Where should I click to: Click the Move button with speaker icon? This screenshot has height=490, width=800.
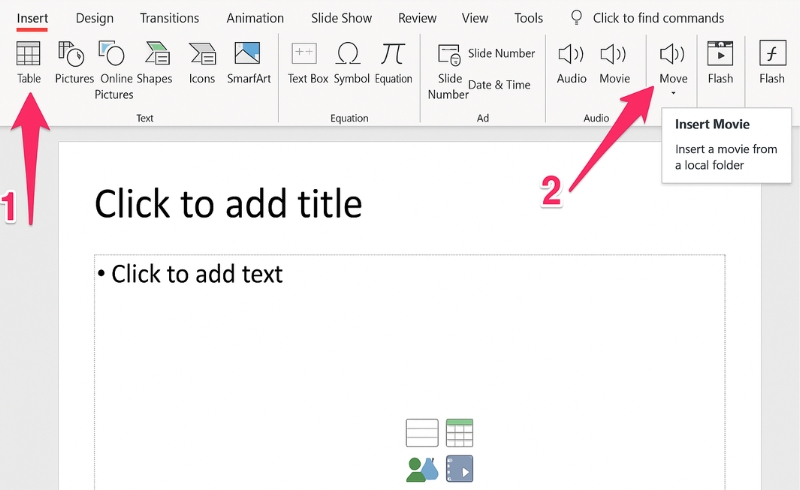(x=673, y=62)
